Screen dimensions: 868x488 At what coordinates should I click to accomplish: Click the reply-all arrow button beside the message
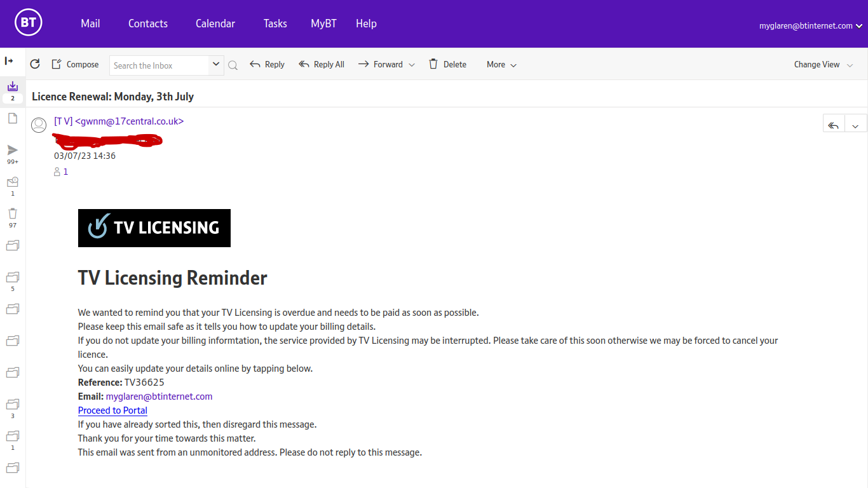[x=834, y=125]
